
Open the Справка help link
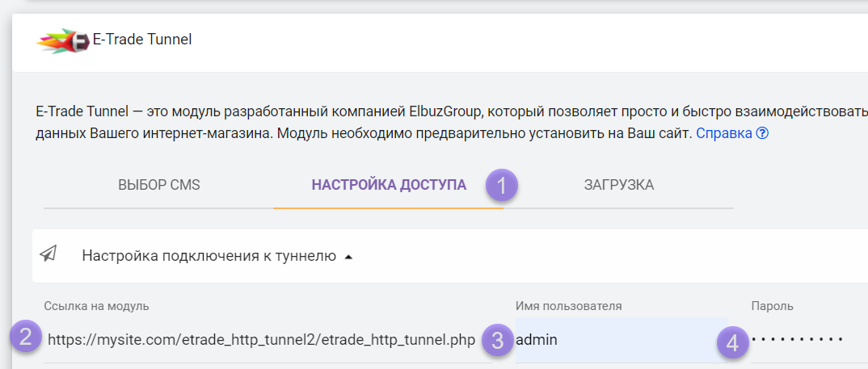[x=723, y=133]
